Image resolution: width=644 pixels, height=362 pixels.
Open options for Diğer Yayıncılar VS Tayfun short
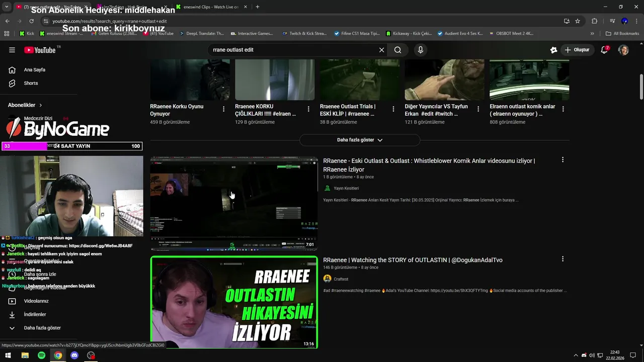(x=478, y=109)
